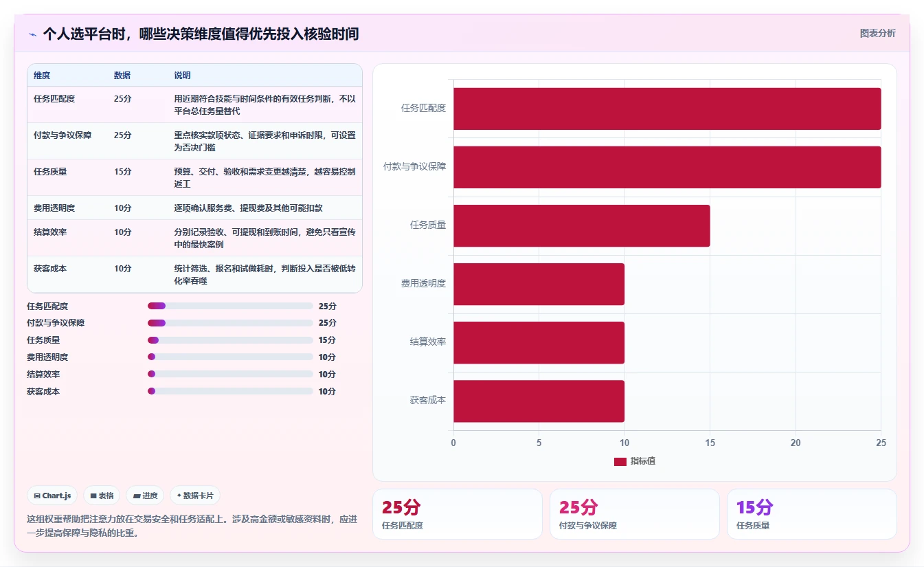The width and height of the screenshot is (924, 567).
Task: Click the 15分 value beside the 任务质量 progress bar
Action: [x=327, y=340]
